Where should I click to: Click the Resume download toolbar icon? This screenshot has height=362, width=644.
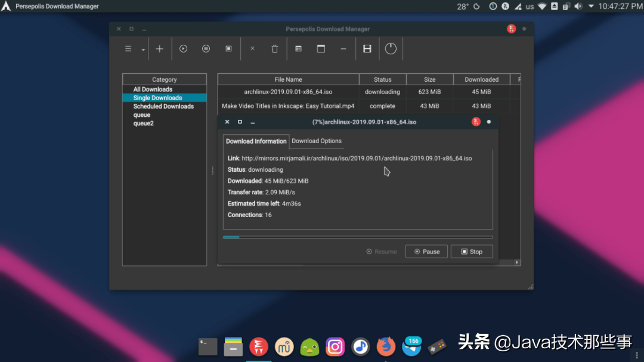(x=183, y=48)
